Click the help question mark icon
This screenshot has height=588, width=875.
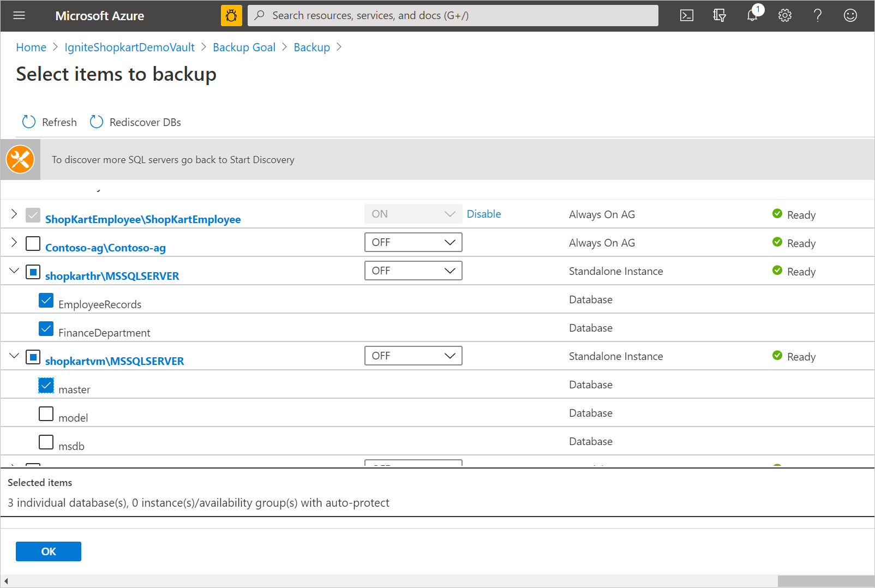coord(817,15)
